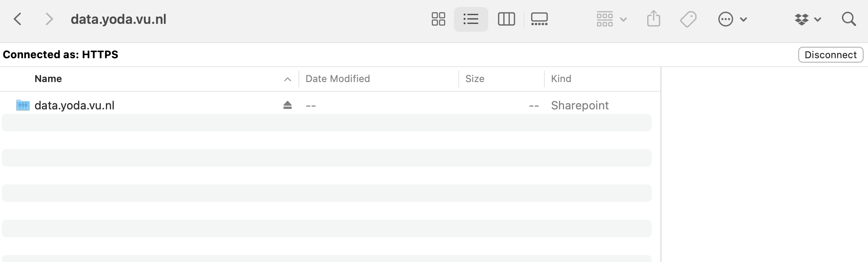The image size is (868, 262).
Task: Eject the data.yoda.vu.nl volume
Action: (x=287, y=105)
